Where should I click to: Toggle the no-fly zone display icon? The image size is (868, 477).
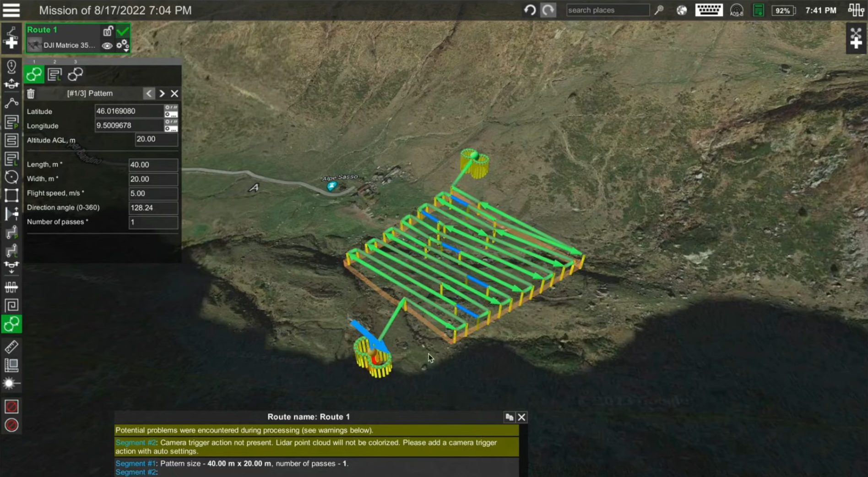coord(11,406)
